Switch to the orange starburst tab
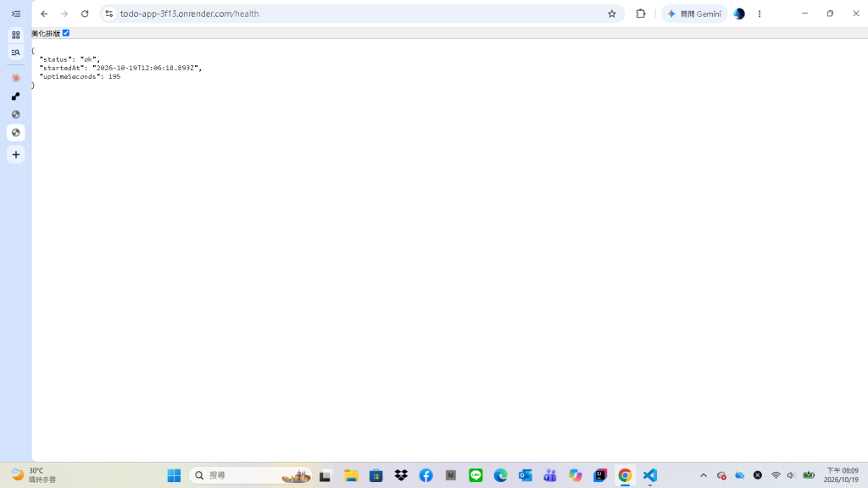868x488 pixels. tap(16, 78)
